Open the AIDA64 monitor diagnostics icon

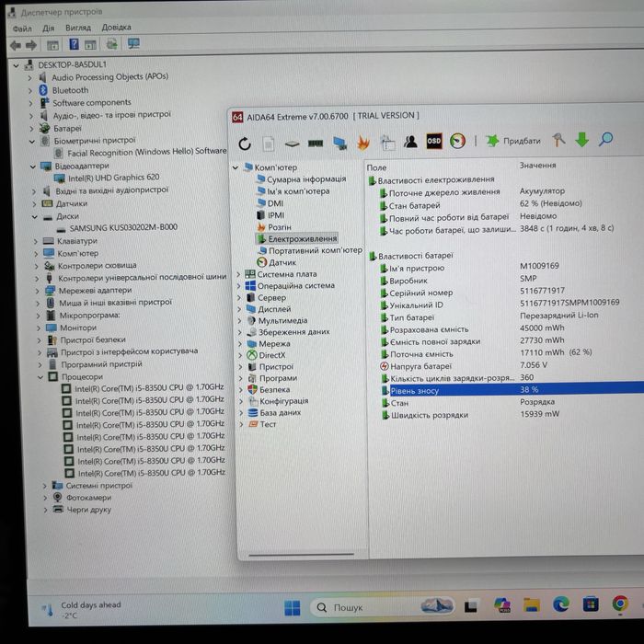(x=340, y=143)
